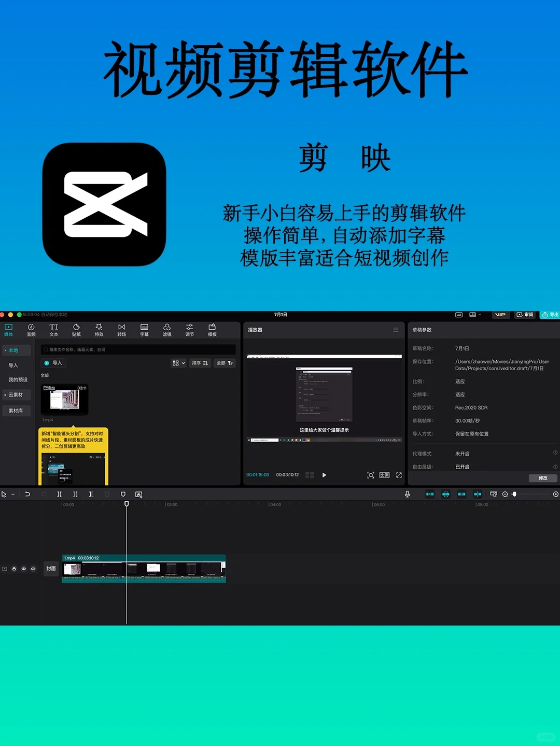This screenshot has height=746, width=560.
Task: Open the 比例 aspect ratio dropdown in player
Action: 385,474
